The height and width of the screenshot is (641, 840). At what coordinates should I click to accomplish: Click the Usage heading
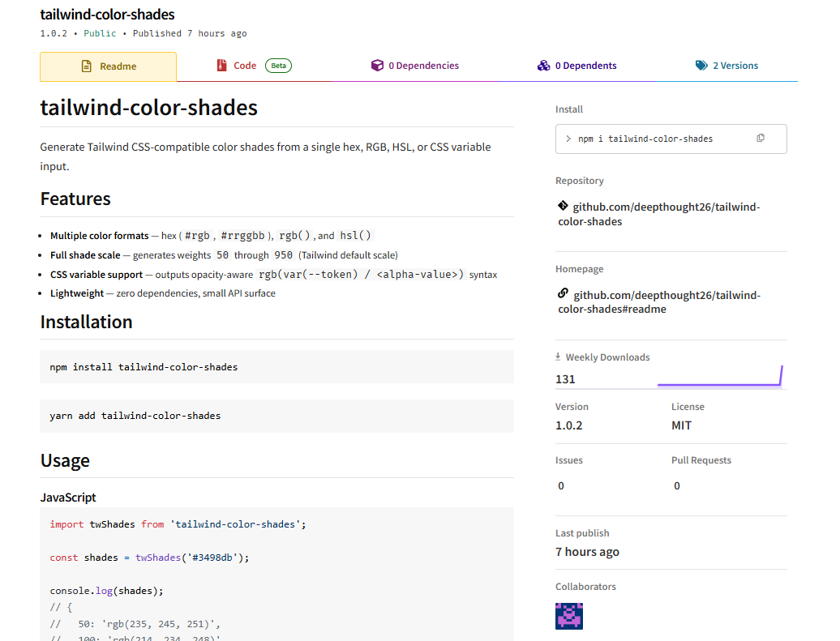tap(65, 460)
